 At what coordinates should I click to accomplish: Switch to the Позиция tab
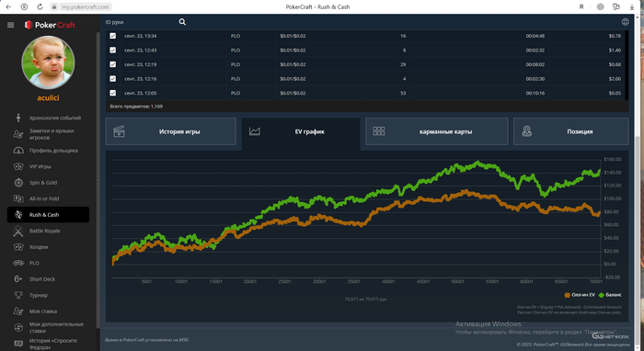[x=571, y=131]
